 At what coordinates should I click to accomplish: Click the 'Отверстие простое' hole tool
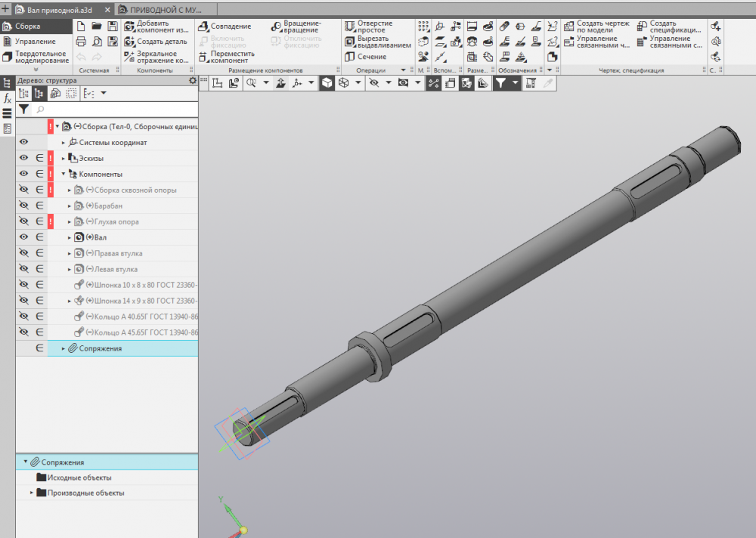pos(349,26)
